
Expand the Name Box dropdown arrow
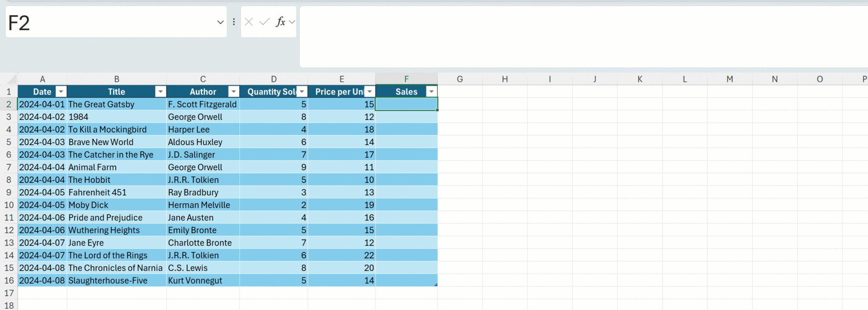click(220, 22)
